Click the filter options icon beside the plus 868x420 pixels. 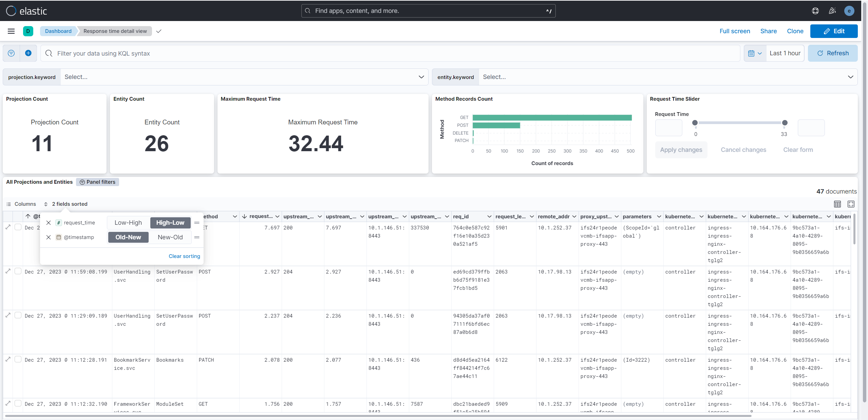11,53
